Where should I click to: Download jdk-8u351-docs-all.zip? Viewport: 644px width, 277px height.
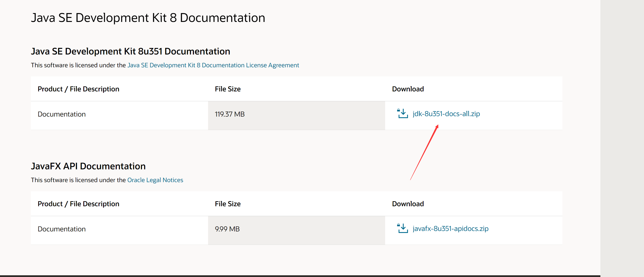point(446,114)
